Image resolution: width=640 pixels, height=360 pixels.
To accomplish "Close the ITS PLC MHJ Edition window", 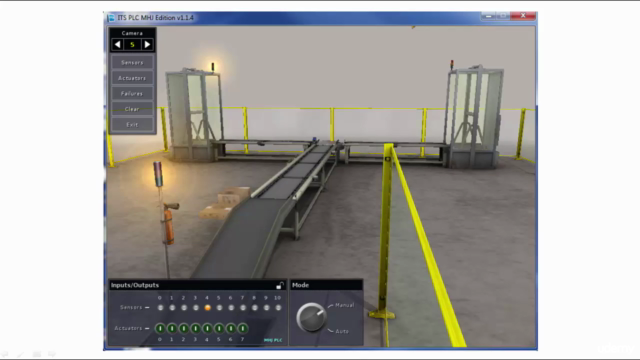I will click(523, 16).
